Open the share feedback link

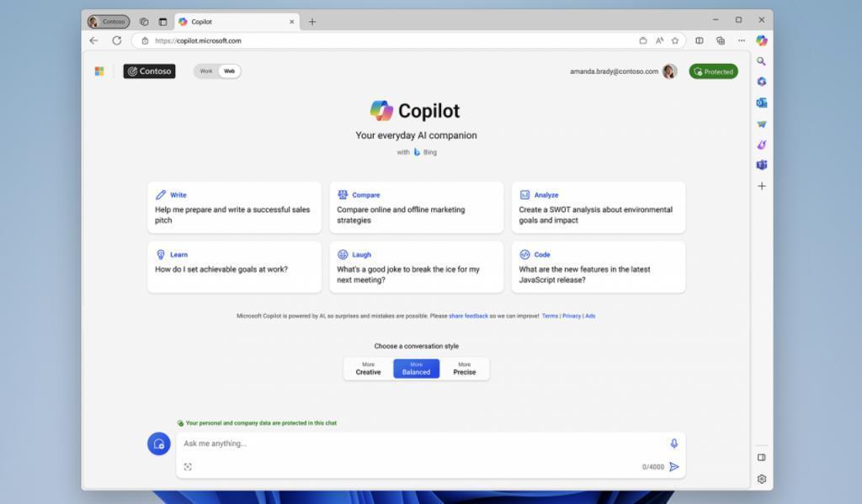point(468,316)
